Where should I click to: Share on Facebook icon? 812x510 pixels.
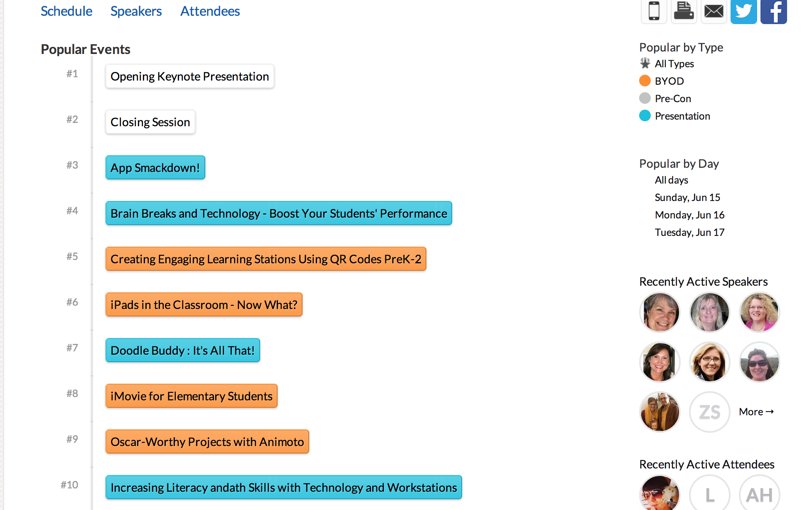(x=774, y=11)
